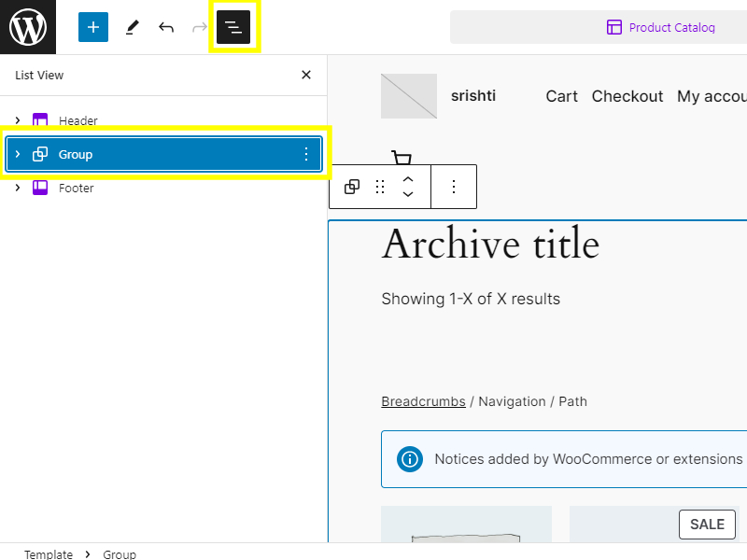Select the Footer item in List View
The image size is (747, 560).
click(77, 188)
